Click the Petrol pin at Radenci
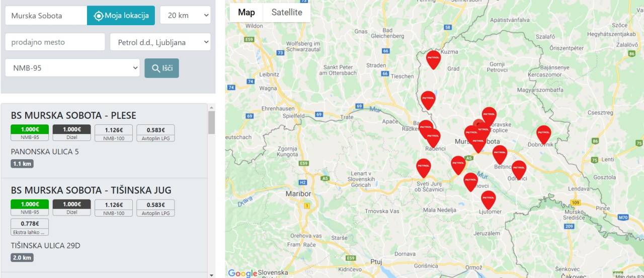 (x=433, y=137)
